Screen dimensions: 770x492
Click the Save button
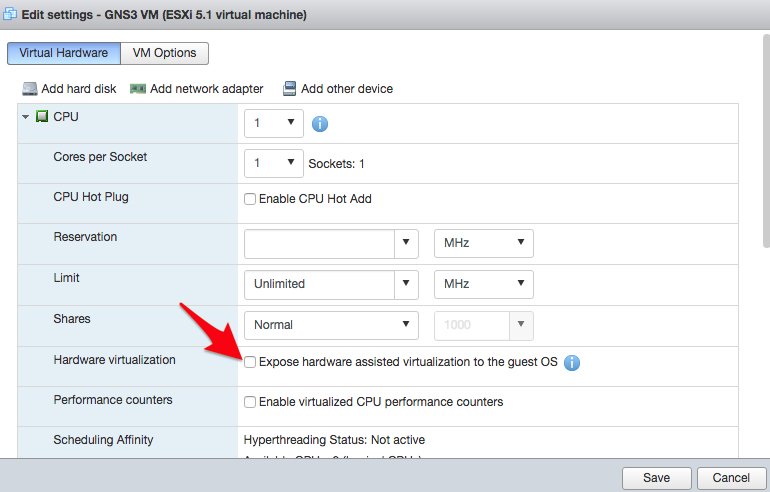[657, 478]
